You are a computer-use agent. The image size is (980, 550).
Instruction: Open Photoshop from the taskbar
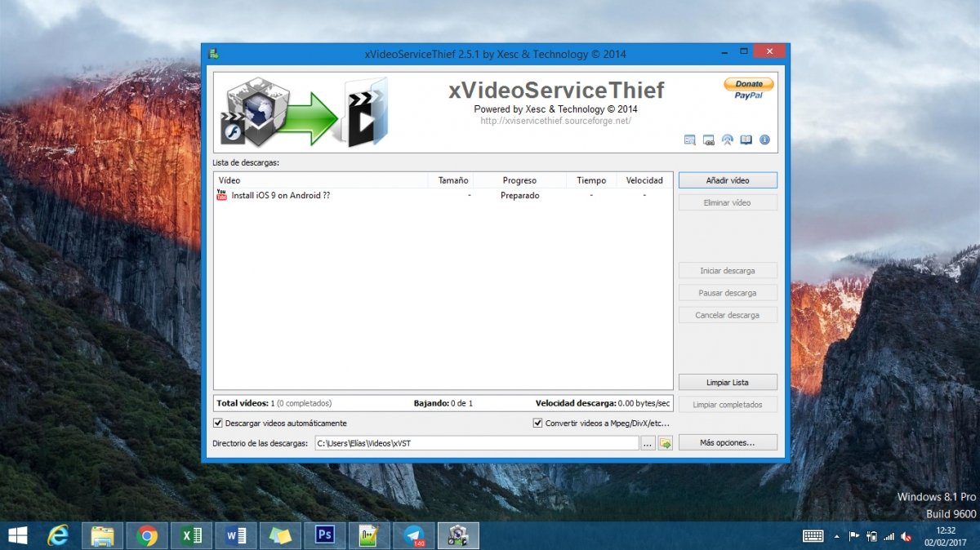tap(325, 535)
